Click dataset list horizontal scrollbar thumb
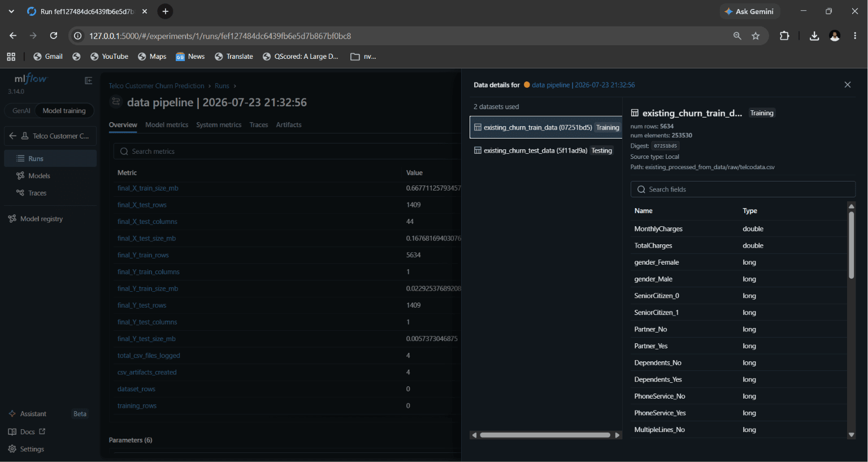 [545, 435]
